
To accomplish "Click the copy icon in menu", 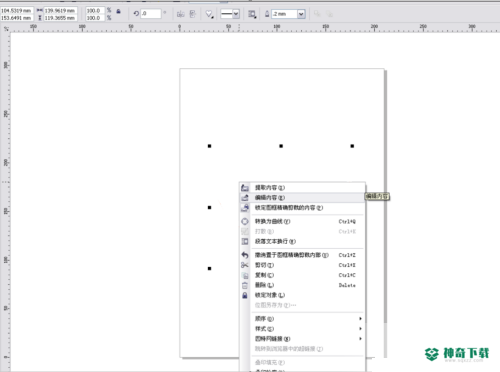I will click(x=245, y=275).
